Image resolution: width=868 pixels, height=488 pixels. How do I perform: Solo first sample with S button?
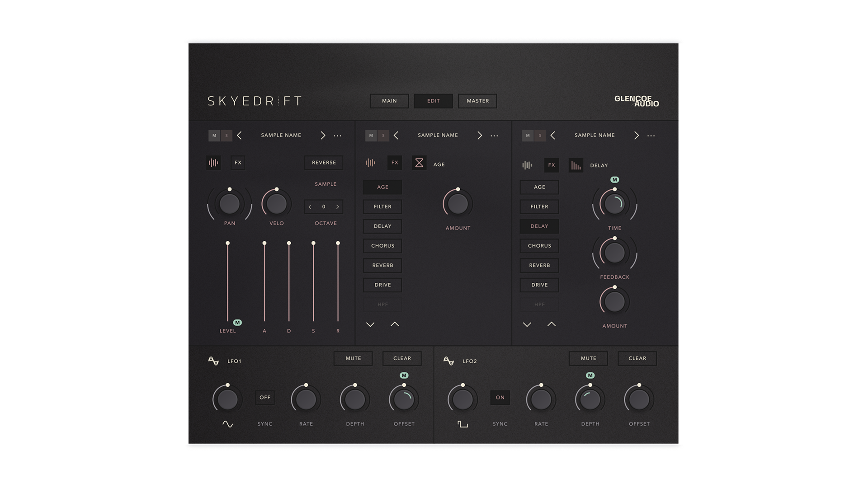pyautogui.click(x=226, y=136)
